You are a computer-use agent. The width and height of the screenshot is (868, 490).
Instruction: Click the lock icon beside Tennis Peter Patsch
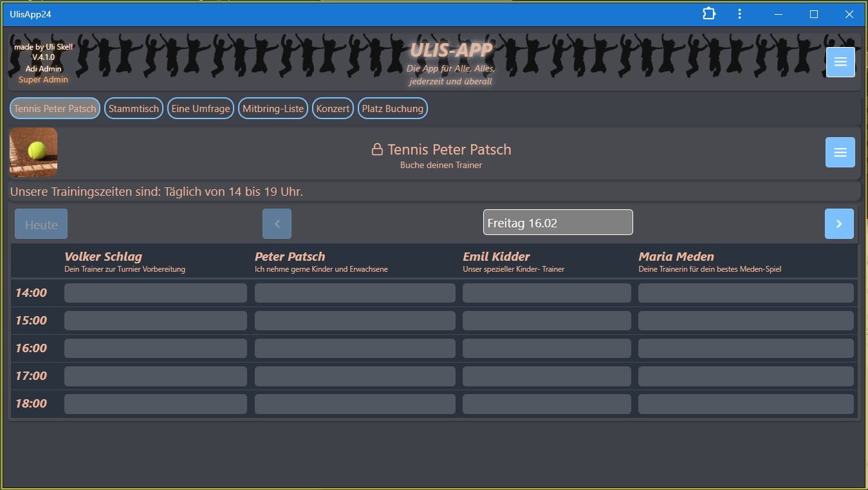[x=377, y=149]
